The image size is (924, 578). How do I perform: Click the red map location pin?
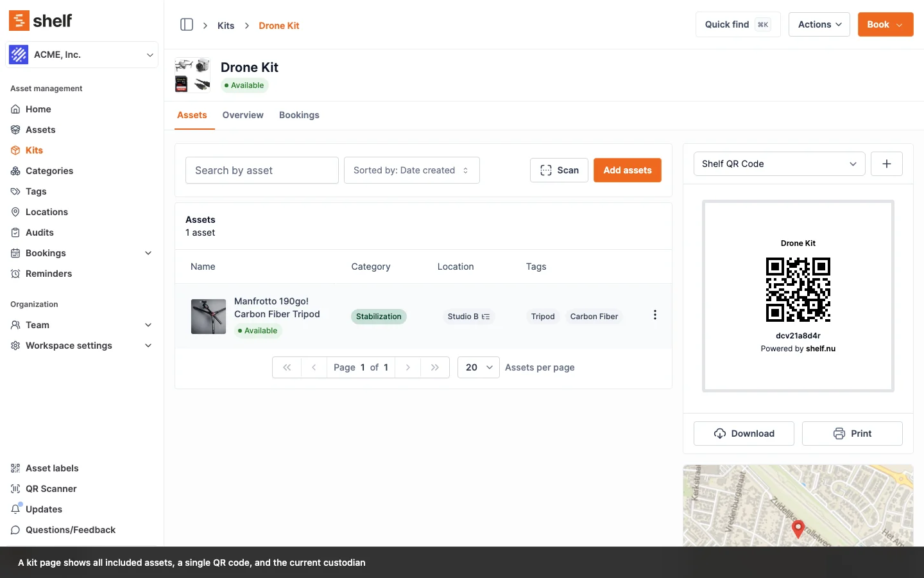798,529
